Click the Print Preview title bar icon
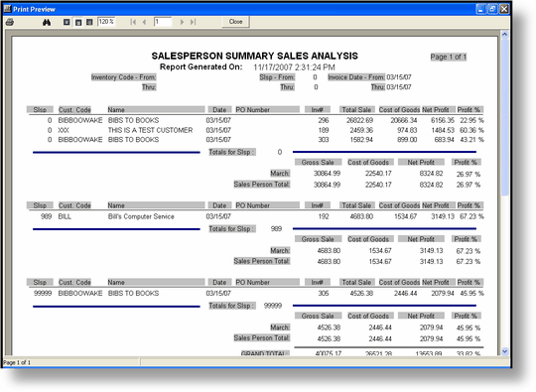Viewport: 536px width, 392px height. [x=7, y=9]
